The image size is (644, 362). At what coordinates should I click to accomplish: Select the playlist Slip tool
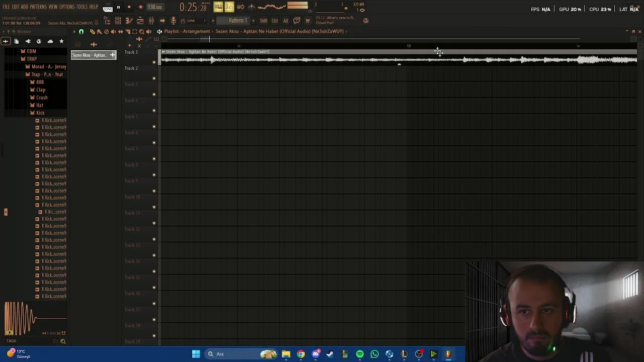click(120, 32)
